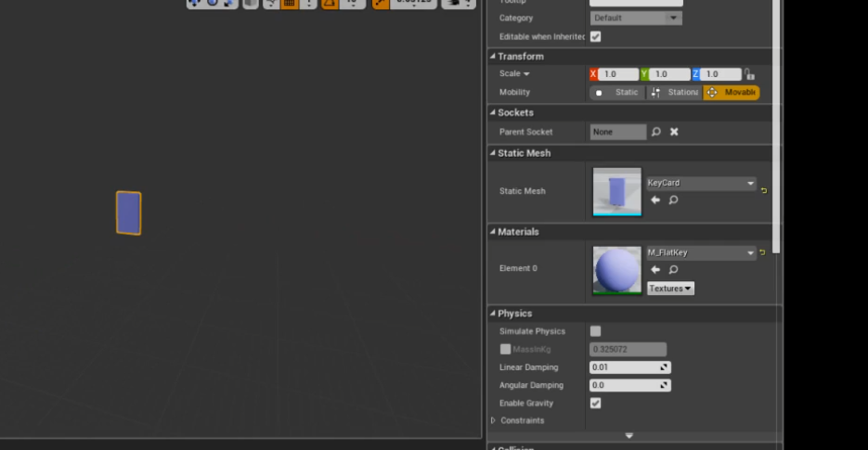Click the Angular Damping value field
The width and height of the screenshot is (868, 450).
(x=630, y=385)
